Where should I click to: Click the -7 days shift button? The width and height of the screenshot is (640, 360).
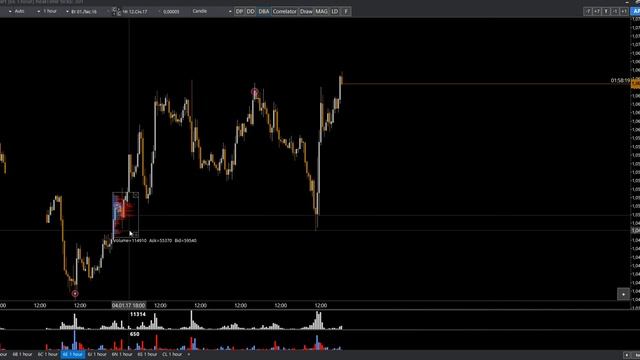(588, 11)
